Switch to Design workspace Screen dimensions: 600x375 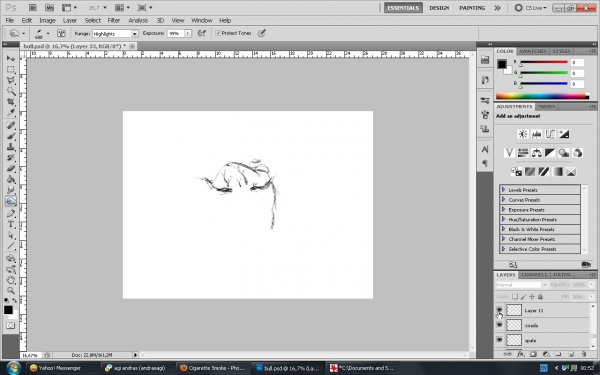[439, 8]
